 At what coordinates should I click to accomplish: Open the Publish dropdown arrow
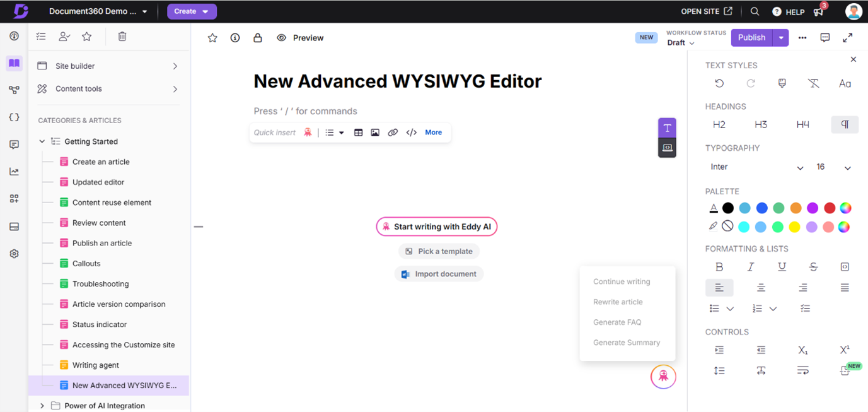[x=781, y=38]
